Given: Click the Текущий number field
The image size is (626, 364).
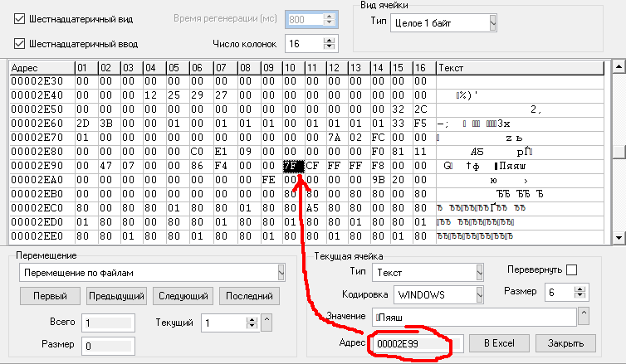Looking at the screenshot, I should click(223, 323).
